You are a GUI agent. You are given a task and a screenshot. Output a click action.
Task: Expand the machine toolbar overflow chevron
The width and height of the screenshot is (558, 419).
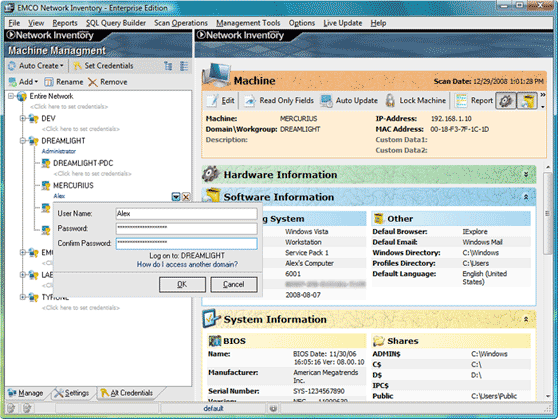tap(542, 95)
